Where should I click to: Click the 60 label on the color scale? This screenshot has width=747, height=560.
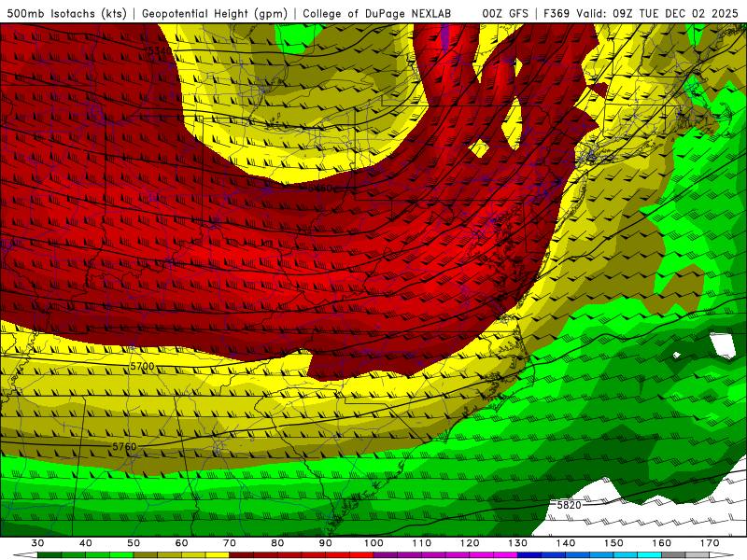181,543
